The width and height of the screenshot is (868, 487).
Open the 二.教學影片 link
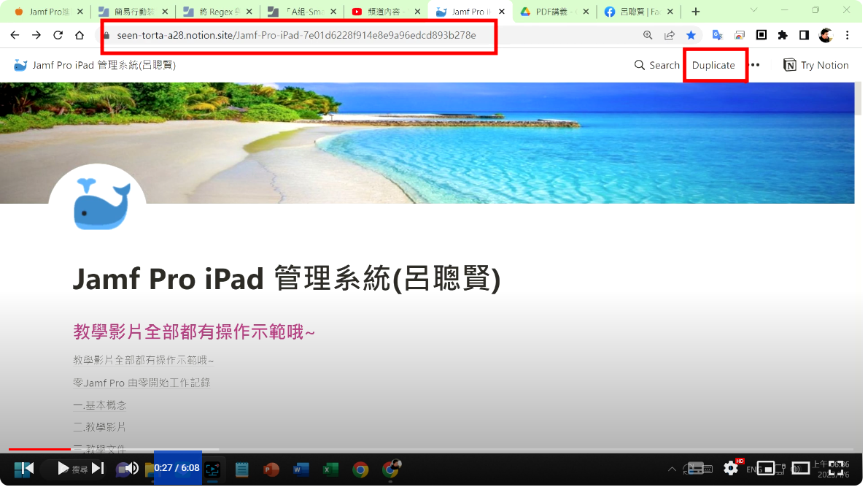tap(100, 427)
